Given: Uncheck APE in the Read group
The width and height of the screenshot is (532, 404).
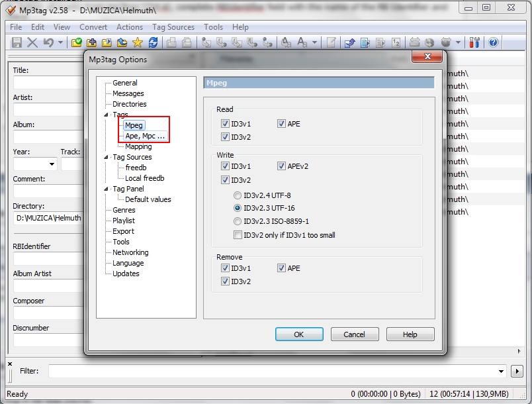Looking at the screenshot, I should [281, 124].
